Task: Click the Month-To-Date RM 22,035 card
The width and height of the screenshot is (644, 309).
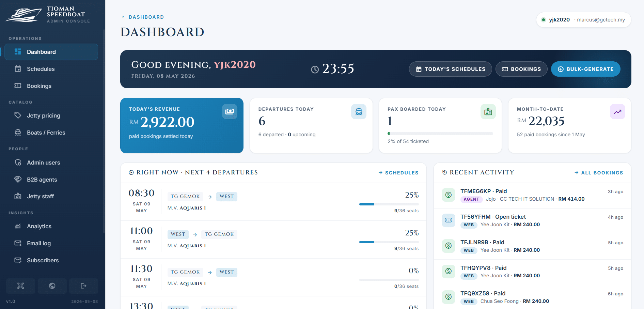Action: pyautogui.click(x=569, y=125)
